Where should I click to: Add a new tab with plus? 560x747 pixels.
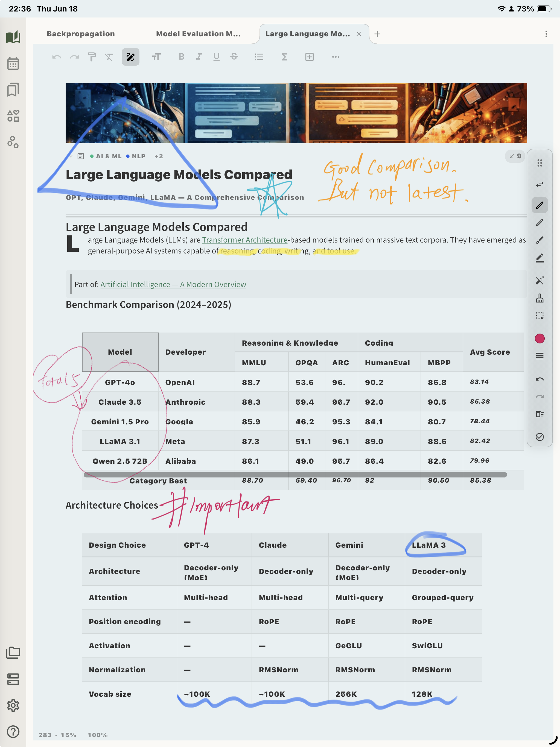[x=377, y=34]
